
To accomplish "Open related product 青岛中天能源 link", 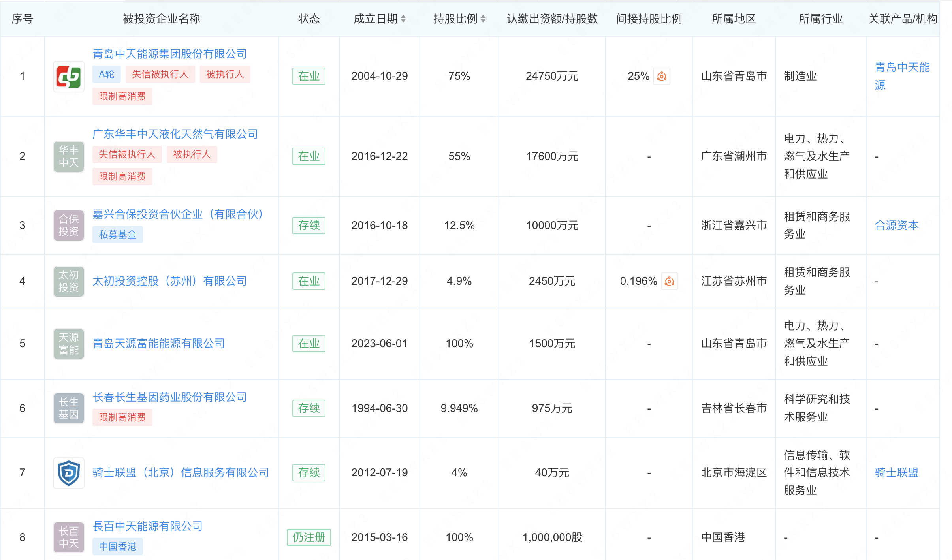I will pos(902,76).
